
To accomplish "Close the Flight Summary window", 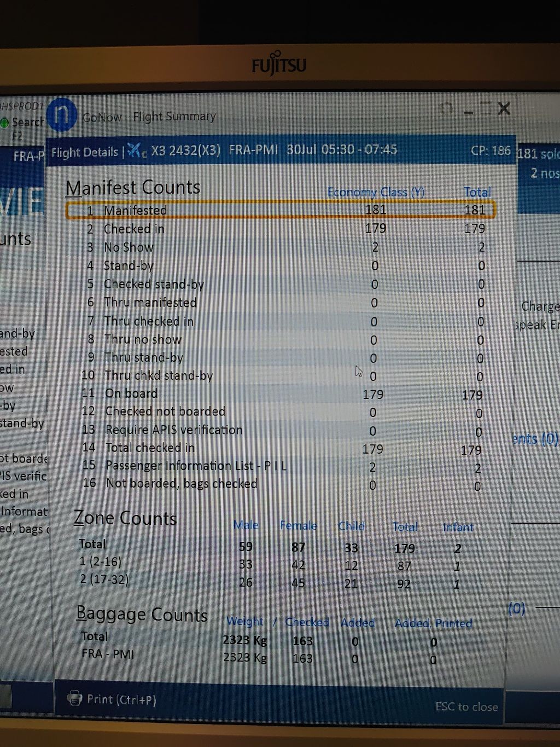I will pos(504,109).
